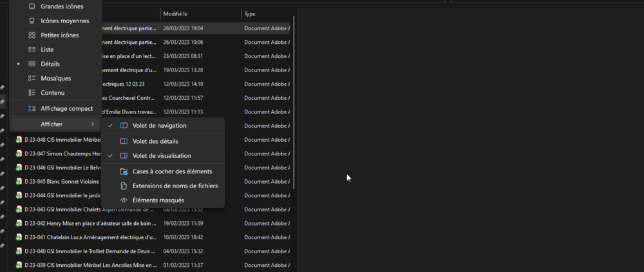Click PDF icon of D 23-039 CIS Immobilier file
This screenshot has height=272, width=644.
click(19, 265)
